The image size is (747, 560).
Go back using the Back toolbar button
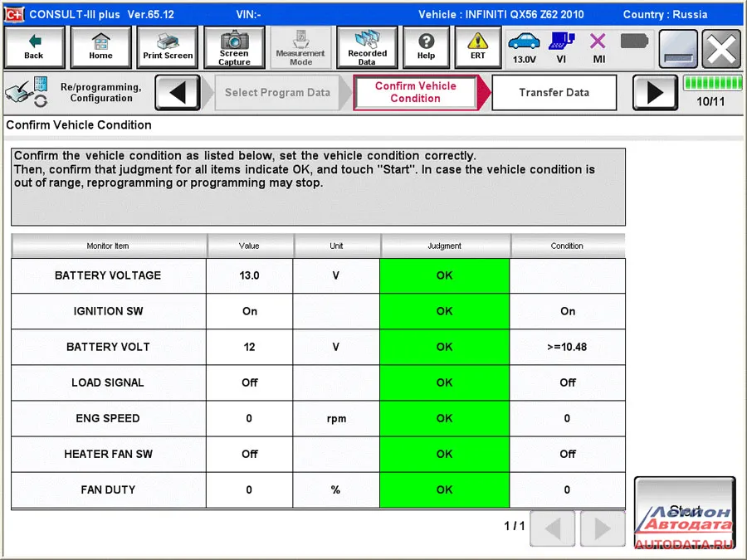34,47
